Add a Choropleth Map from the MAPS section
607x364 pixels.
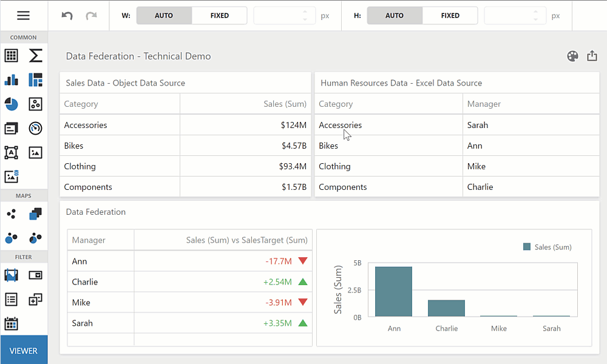tap(35, 214)
